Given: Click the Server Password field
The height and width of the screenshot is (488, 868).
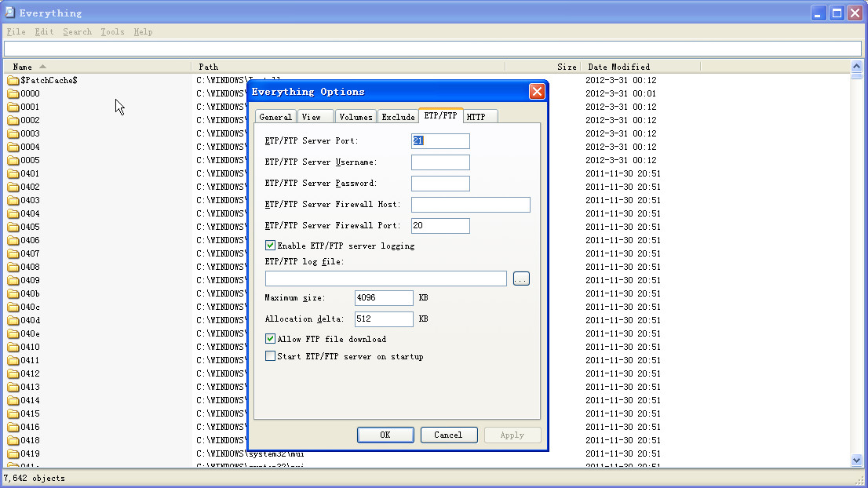Looking at the screenshot, I should [x=440, y=183].
